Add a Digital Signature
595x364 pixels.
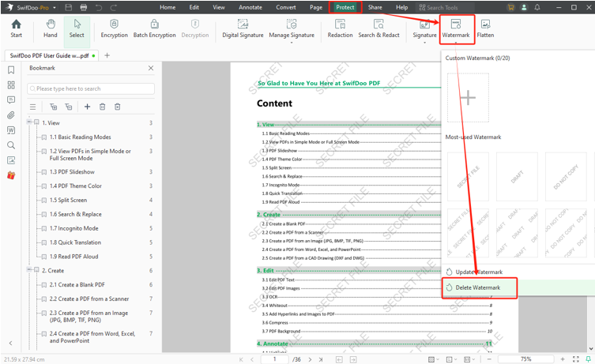click(x=243, y=28)
